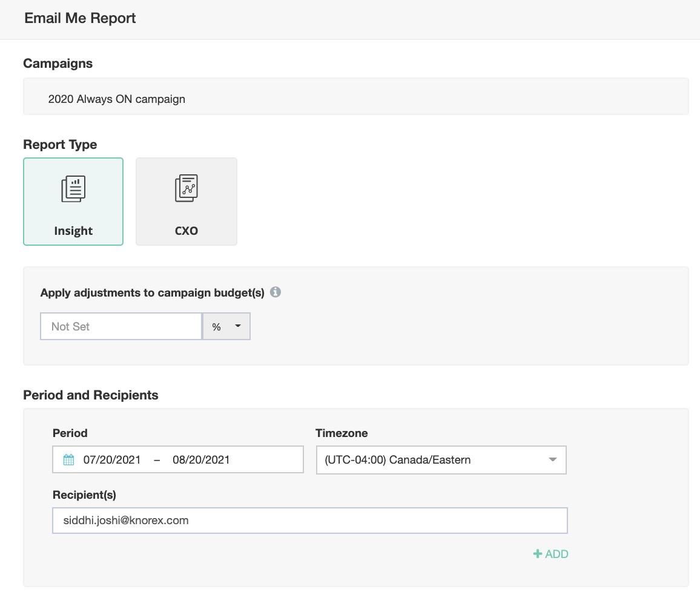The height and width of the screenshot is (598, 700).
Task: Click the Email Me Report title
Action: pos(80,18)
